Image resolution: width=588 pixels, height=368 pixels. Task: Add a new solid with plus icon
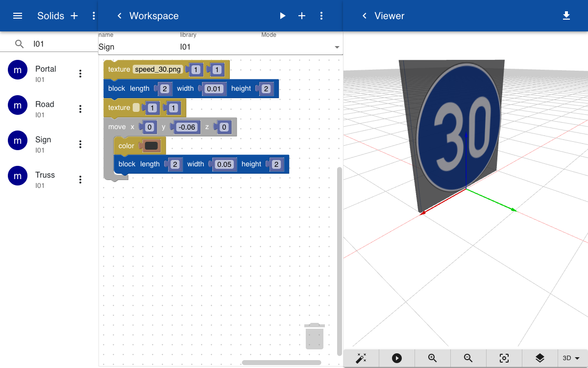(x=74, y=16)
